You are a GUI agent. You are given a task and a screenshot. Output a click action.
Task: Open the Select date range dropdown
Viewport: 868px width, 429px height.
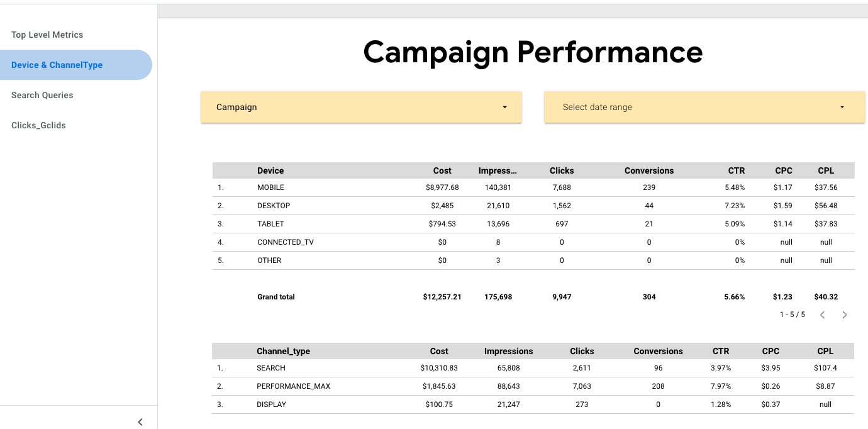click(x=704, y=107)
